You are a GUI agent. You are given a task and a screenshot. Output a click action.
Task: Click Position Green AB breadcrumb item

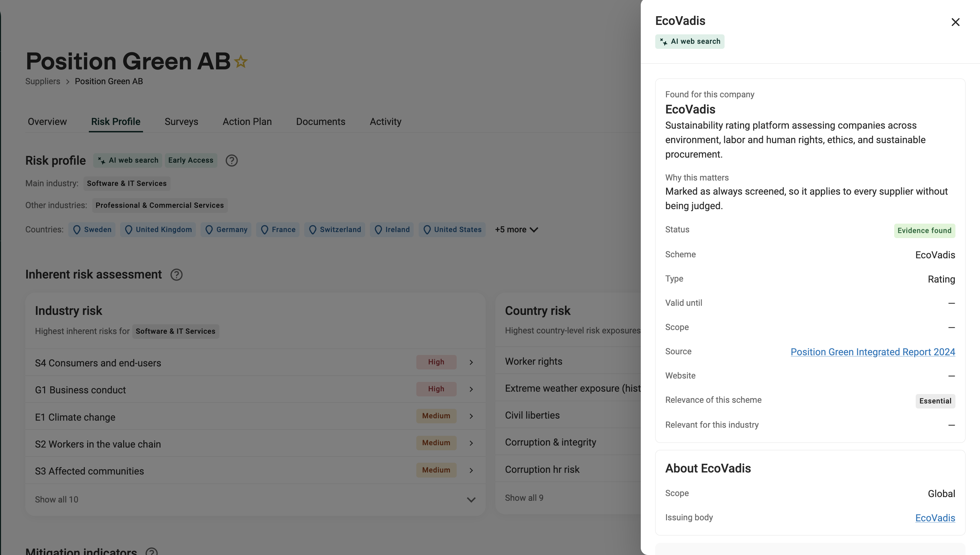[109, 81]
